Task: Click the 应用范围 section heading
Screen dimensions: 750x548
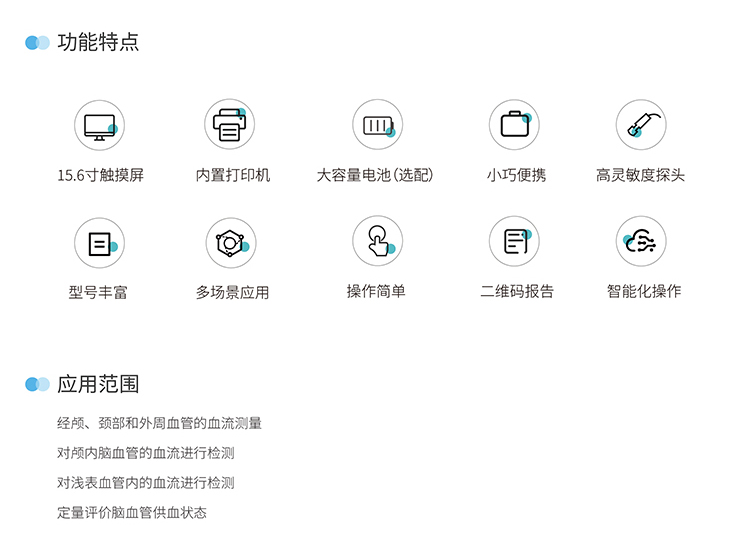Action: point(98,384)
